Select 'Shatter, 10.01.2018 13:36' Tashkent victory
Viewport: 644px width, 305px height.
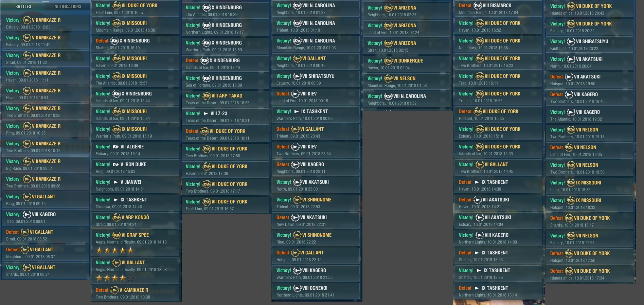click(x=498, y=274)
